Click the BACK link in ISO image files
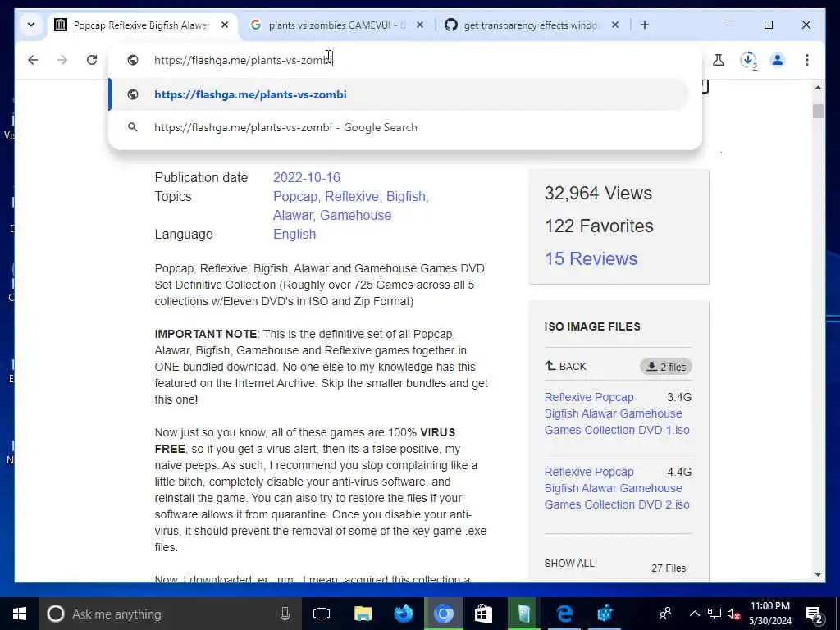840x630 pixels. [566, 367]
